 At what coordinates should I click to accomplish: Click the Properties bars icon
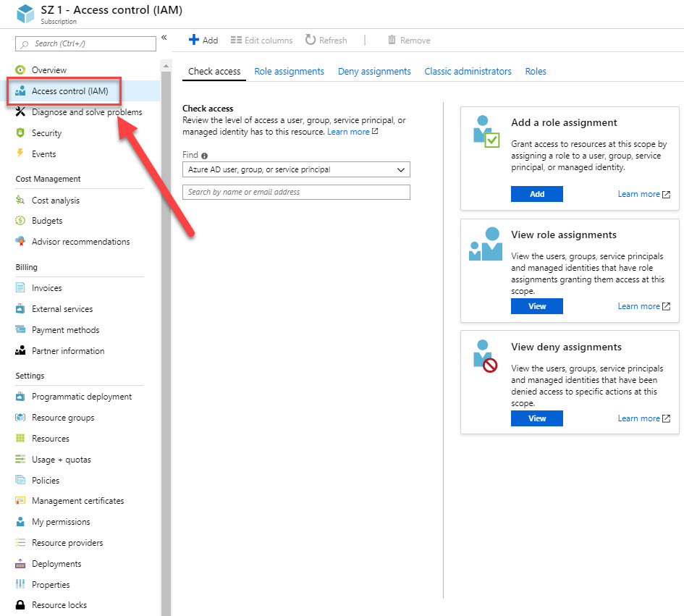click(20, 584)
